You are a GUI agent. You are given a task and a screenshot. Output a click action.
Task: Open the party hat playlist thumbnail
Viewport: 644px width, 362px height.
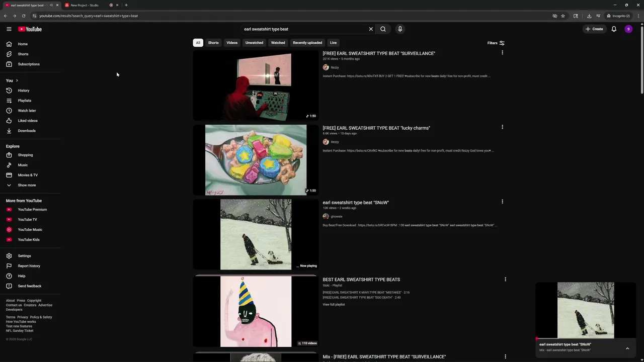(256, 312)
